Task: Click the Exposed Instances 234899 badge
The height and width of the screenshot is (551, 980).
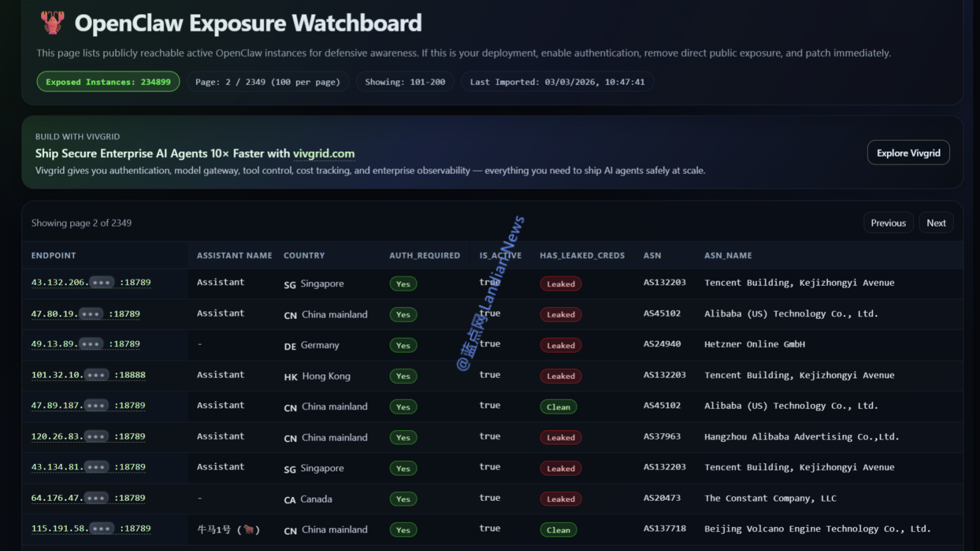Action: click(x=108, y=82)
